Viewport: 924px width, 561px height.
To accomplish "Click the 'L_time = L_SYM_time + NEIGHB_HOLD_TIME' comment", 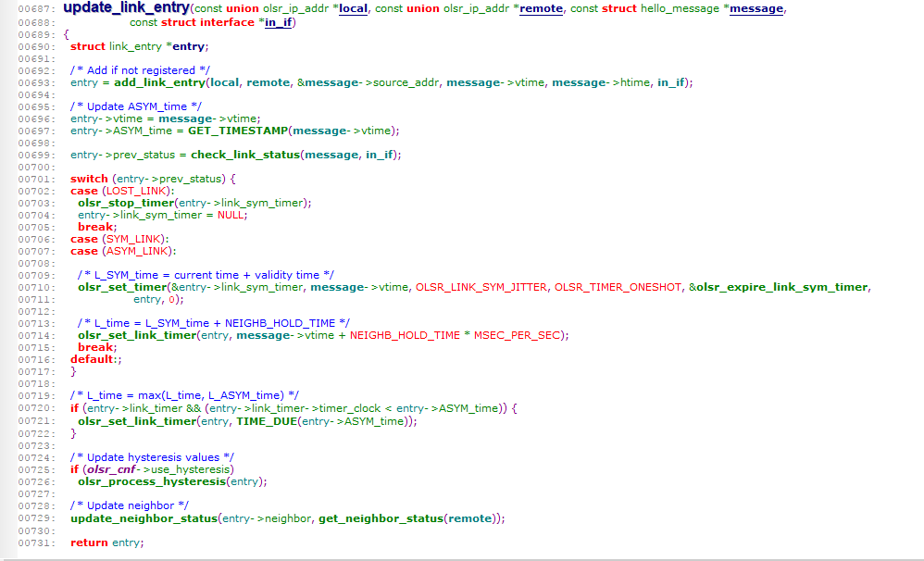I will [214, 323].
